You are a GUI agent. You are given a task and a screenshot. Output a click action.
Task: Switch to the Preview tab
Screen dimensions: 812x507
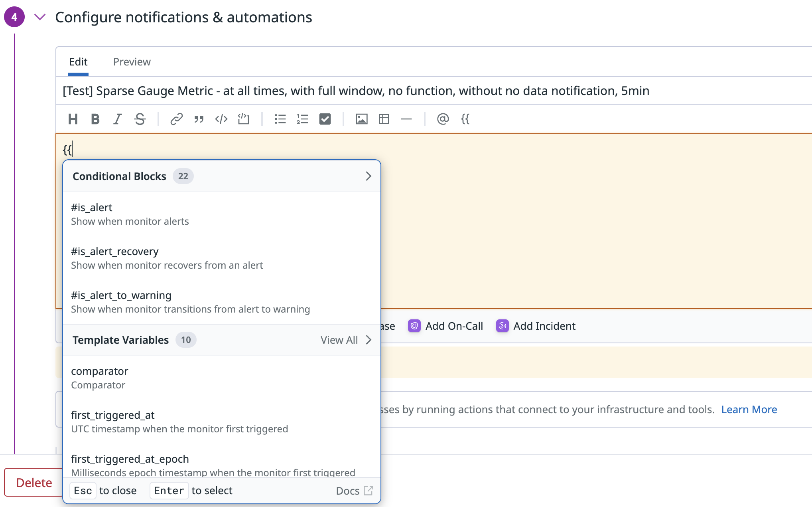132,62
